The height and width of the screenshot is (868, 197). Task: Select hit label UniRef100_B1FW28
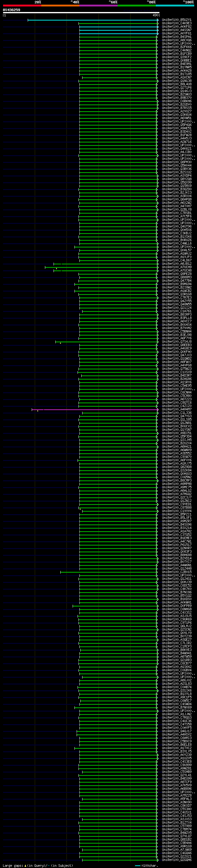point(176,135)
